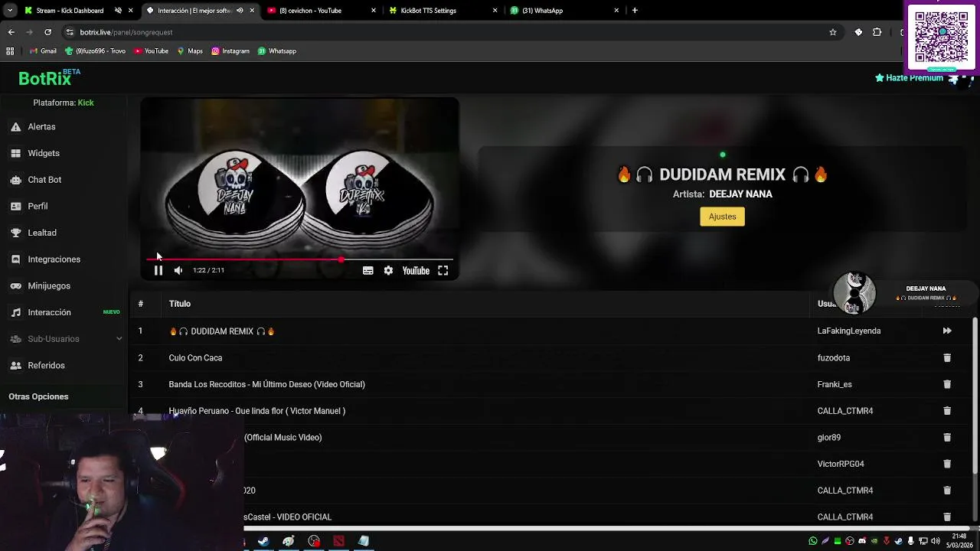Enter fullscreen in the video player
This screenshot has width=980, height=551.
[x=443, y=270]
